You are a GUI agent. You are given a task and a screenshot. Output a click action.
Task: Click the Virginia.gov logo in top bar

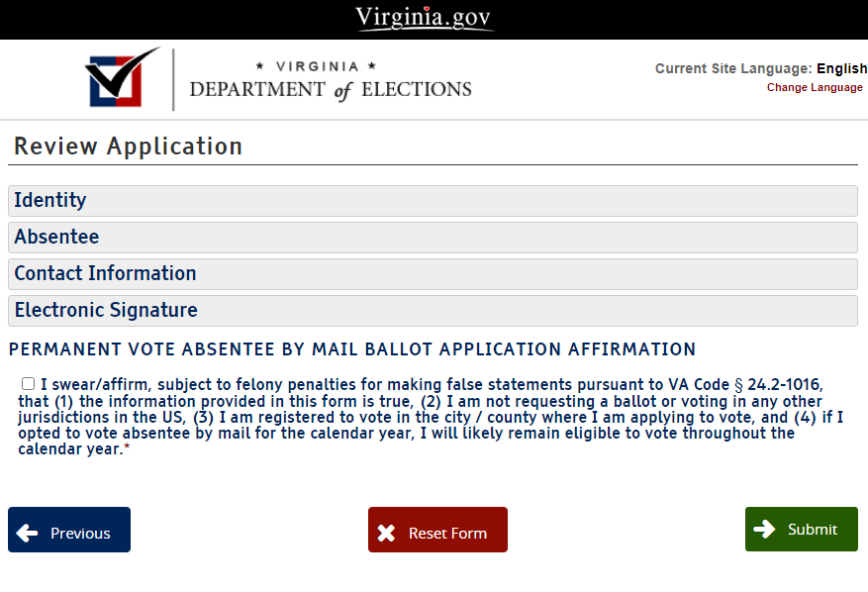[425, 18]
